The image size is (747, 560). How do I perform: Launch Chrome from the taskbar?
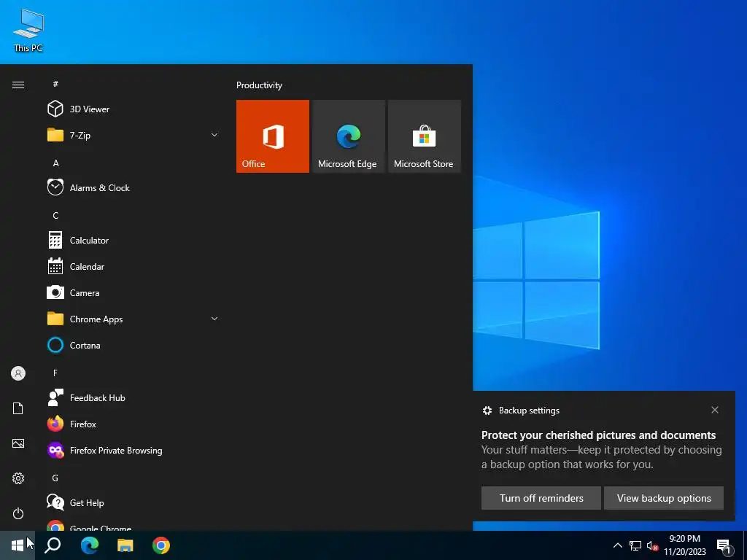click(161, 545)
